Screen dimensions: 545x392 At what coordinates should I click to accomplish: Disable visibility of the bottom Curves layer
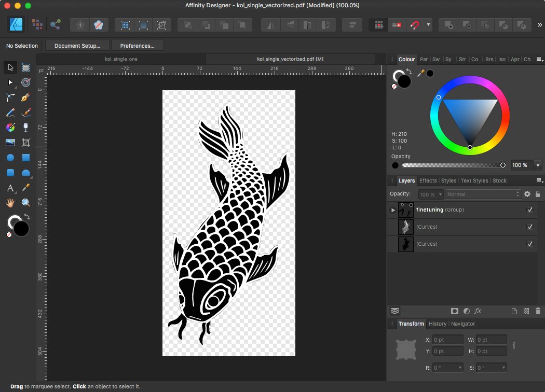point(530,244)
